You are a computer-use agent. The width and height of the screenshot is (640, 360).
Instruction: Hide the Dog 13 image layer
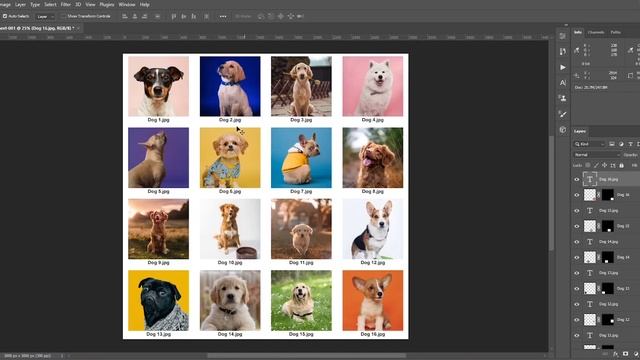click(577, 289)
